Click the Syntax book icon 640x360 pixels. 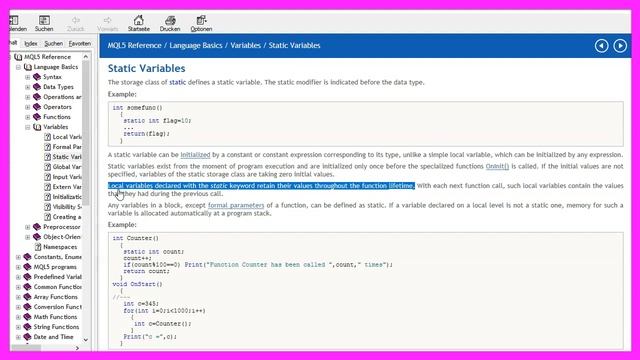pos(37,77)
